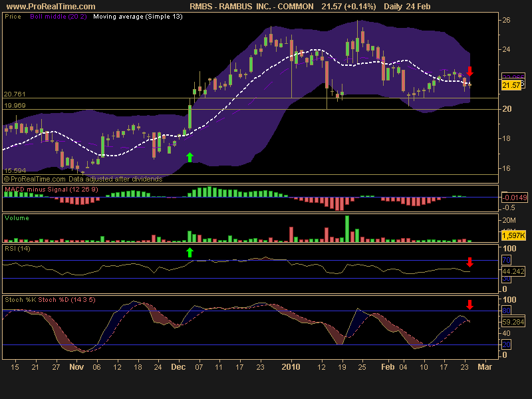
Task: Click date 10 on the time axis
Action: tap(424, 367)
